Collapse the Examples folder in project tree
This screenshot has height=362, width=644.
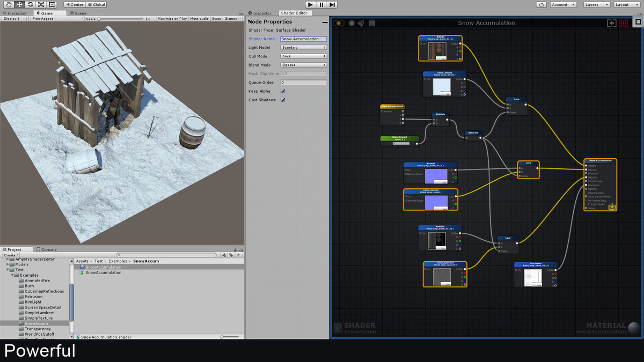coord(12,275)
